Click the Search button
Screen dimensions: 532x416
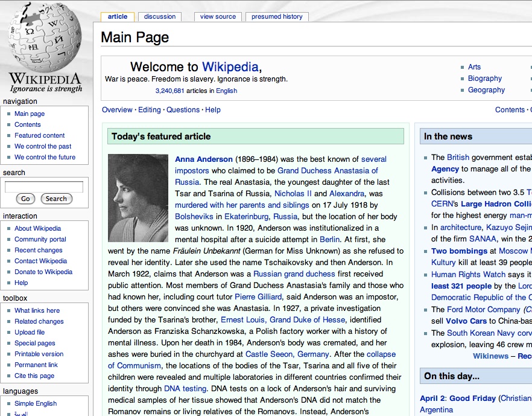point(56,199)
